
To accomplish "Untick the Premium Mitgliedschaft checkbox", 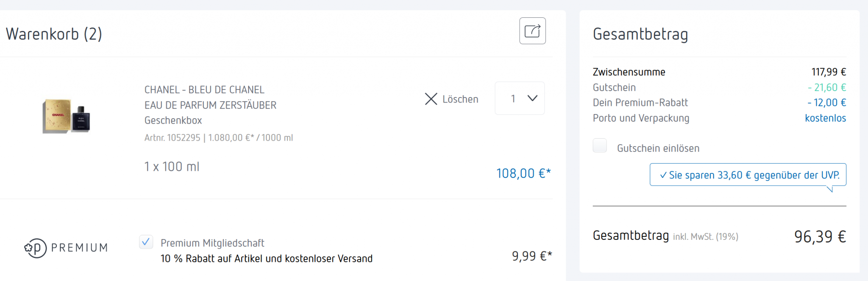I will 146,242.
